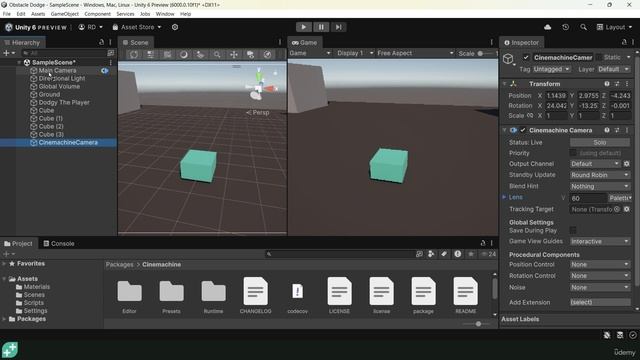Viewport: 640px width, 360px height.
Task: Click the Play button
Action: point(304,27)
